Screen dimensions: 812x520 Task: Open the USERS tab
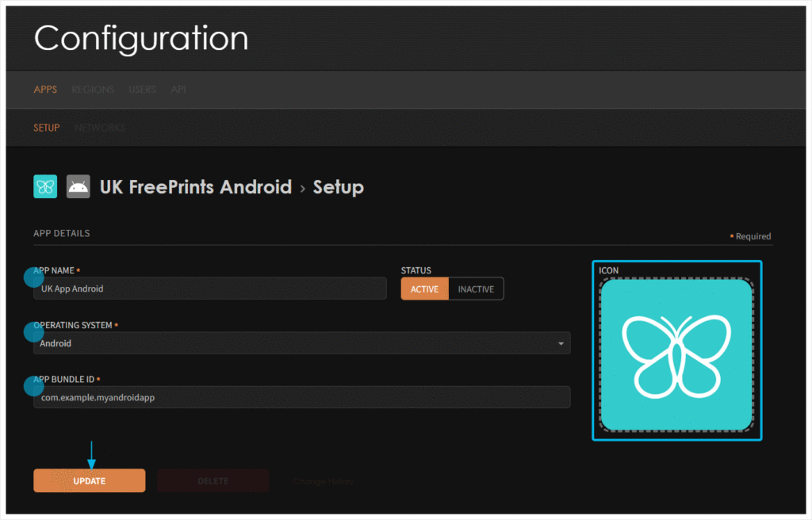point(142,89)
